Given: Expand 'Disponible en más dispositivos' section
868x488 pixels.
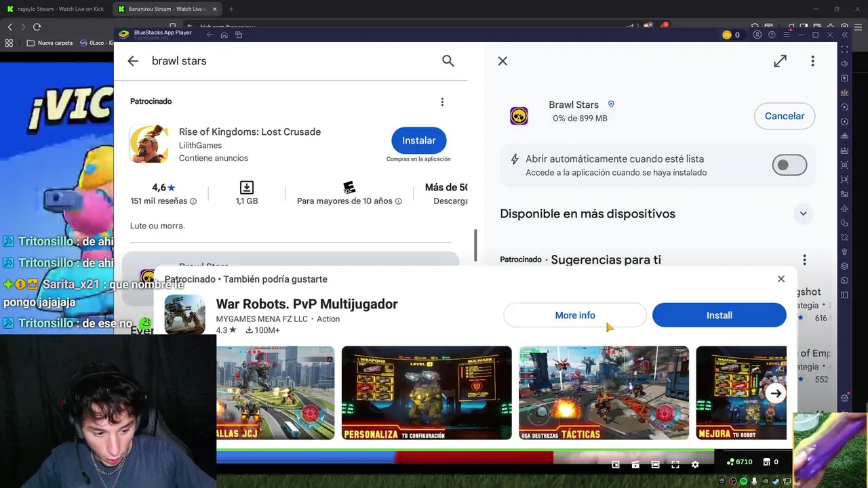Looking at the screenshot, I should (x=803, y=213).
